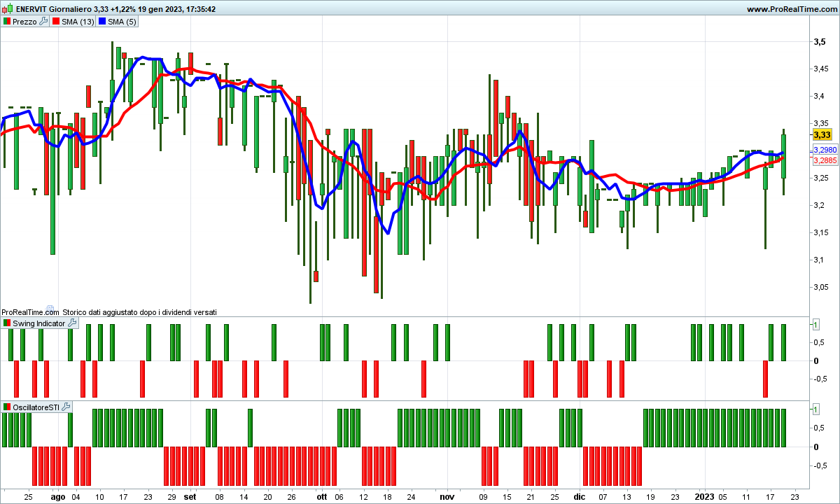
Task: Click the "06" date label after ott
Action: (339, 497)
